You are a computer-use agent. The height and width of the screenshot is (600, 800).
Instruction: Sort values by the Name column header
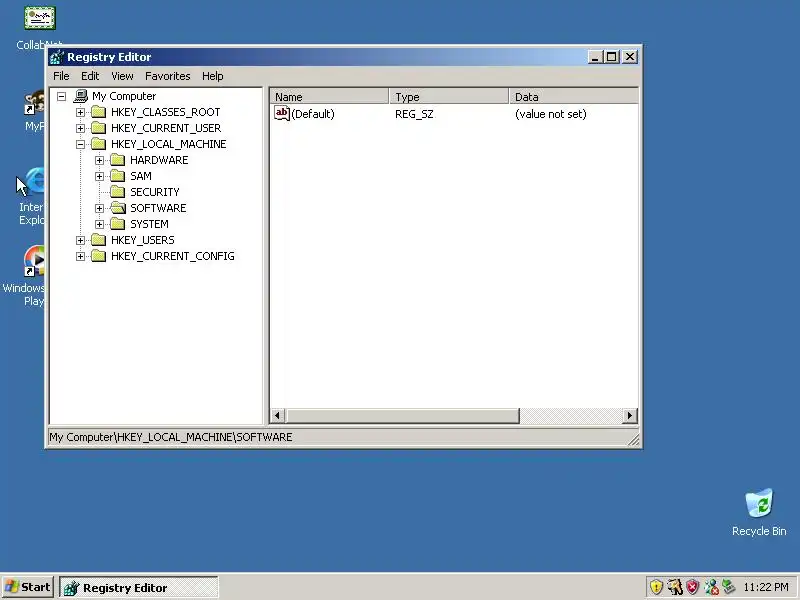click(x=329, y=96)
